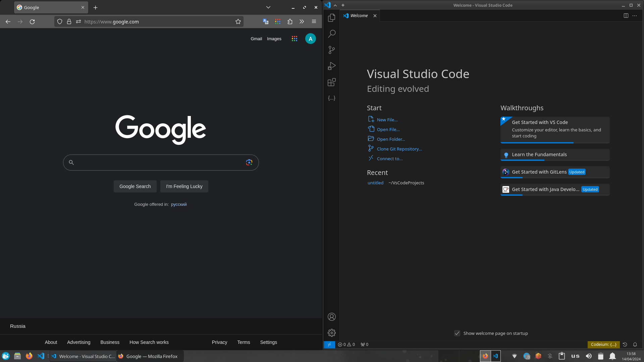
Task: Open the Codeium braces sidebar icon
Action: (331, 98)
